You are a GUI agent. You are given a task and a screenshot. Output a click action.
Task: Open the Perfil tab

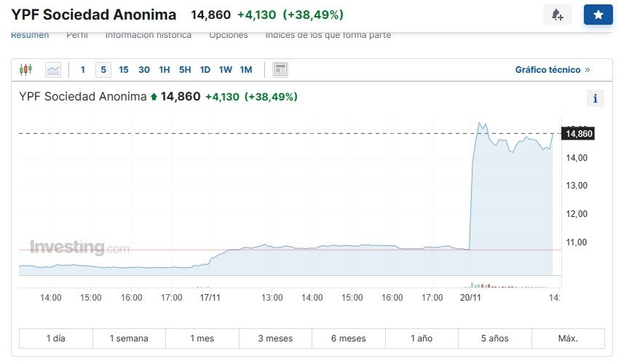pos(77,35)
